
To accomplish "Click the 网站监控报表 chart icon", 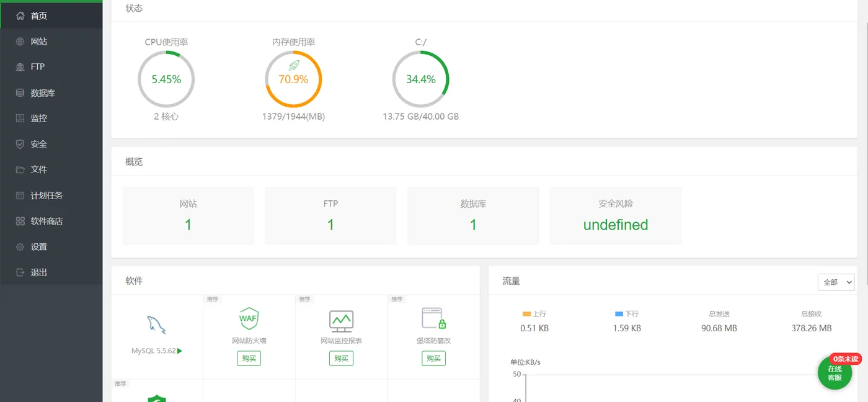I will [341, 321].
